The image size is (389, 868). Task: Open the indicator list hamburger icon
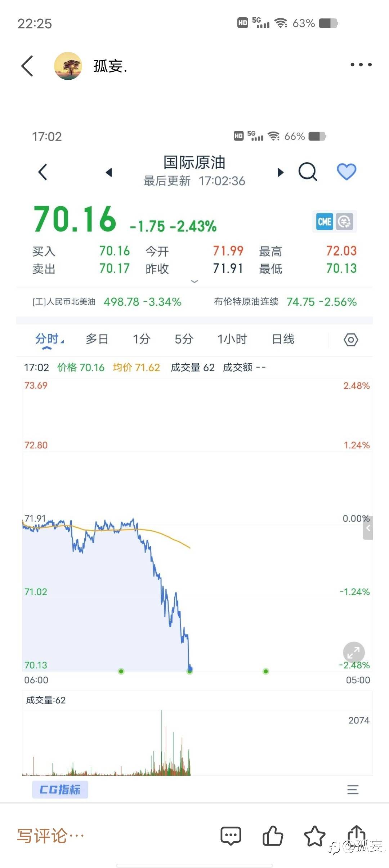point(353,789)
